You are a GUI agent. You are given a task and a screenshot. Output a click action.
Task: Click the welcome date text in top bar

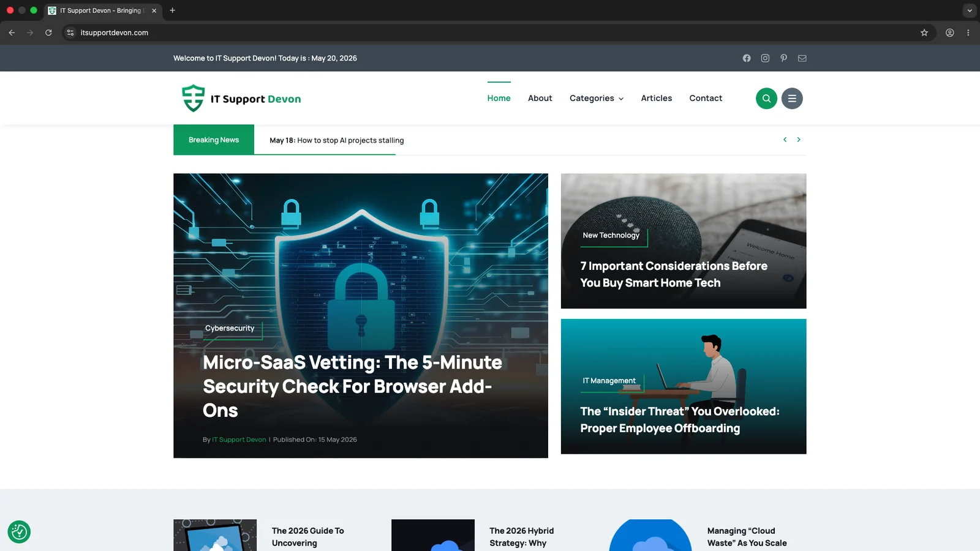[265, 58]
